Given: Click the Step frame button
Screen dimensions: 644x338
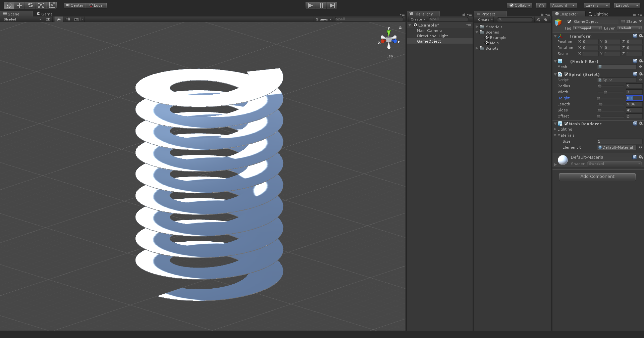Looking at the screenshot, I should tap(332, 5).
